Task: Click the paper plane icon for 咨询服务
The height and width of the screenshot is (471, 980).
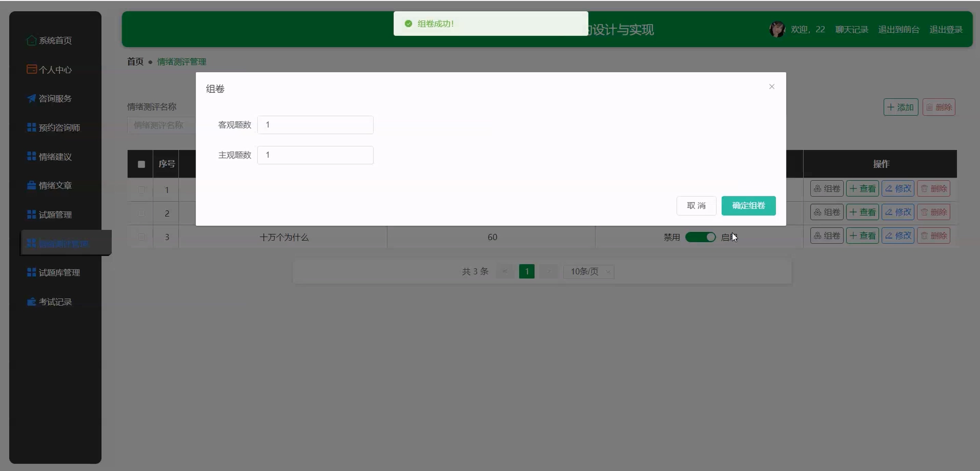Action: pos(31,98)
